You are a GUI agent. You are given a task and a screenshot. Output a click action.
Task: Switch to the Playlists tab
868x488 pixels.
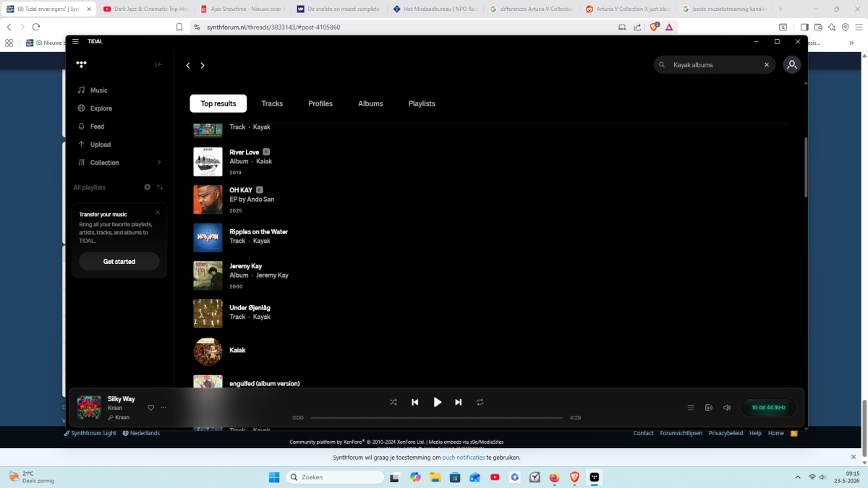click(422, 103)
